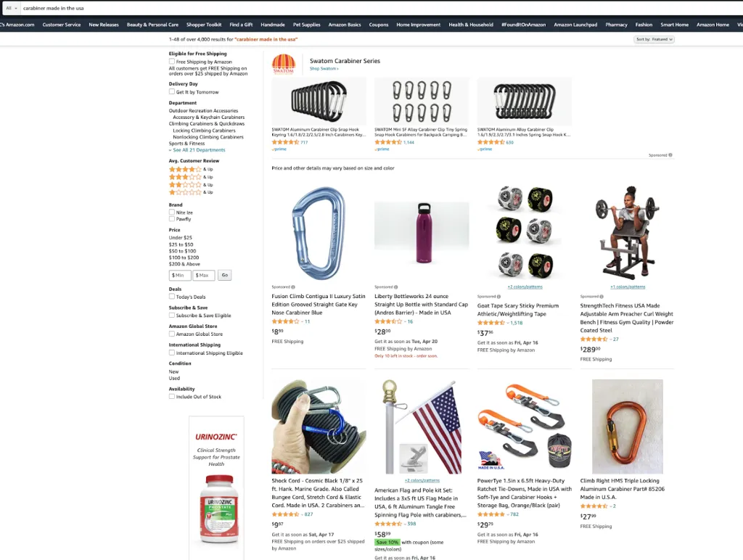Open the All search category dropdown

tap(12, 8)
